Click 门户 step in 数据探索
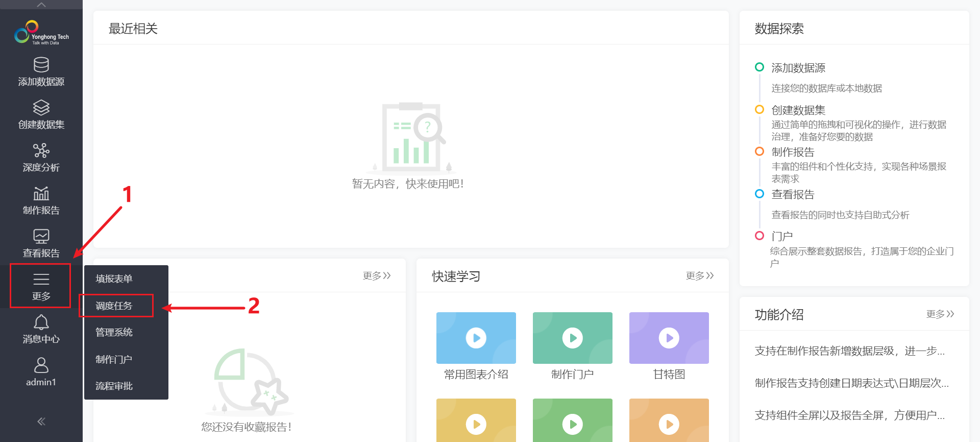 [x=782, y=237]
